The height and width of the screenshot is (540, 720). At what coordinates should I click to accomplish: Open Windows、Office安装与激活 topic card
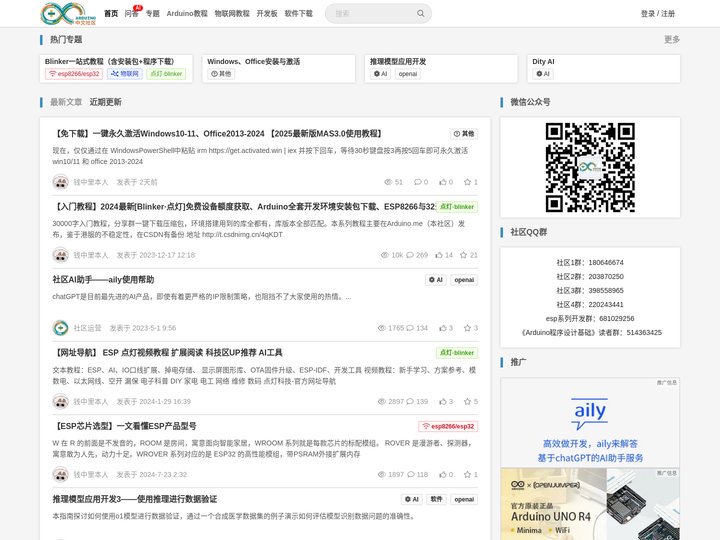click(x=279, y=68)
